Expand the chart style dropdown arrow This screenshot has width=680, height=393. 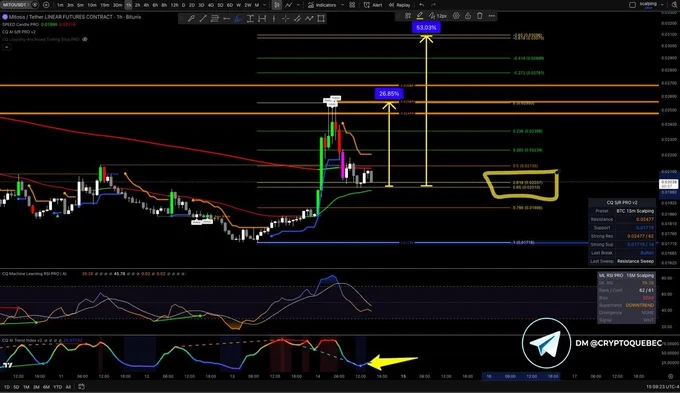[x=298, y=5]
